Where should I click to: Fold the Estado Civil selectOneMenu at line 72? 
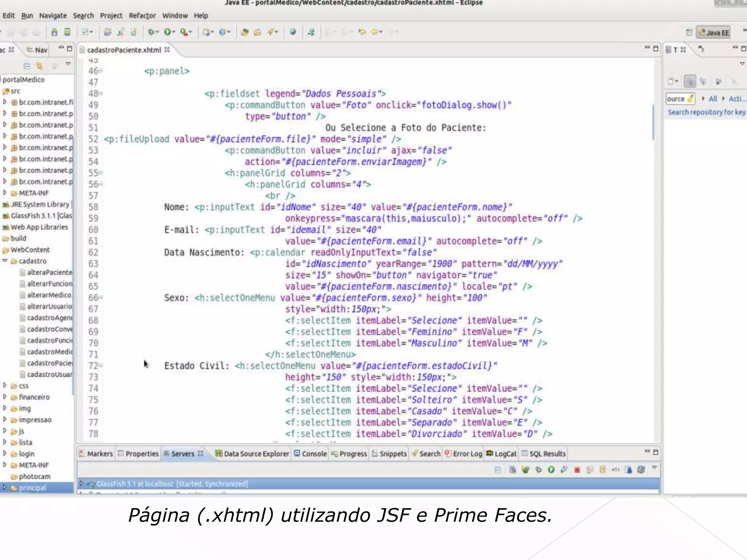pyautogui.click(x=101, y=365)
